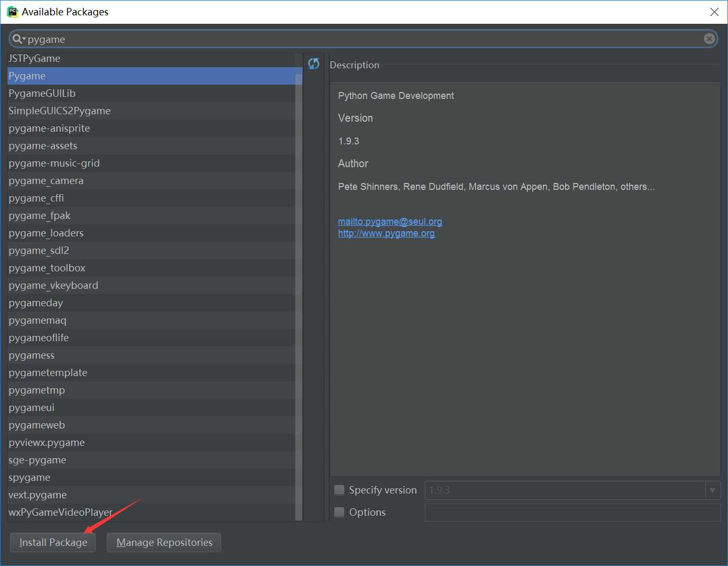Select sge-pygame package
Image resolution: width=728 pixels, height=566 pixels.
[x=151, y=460]
